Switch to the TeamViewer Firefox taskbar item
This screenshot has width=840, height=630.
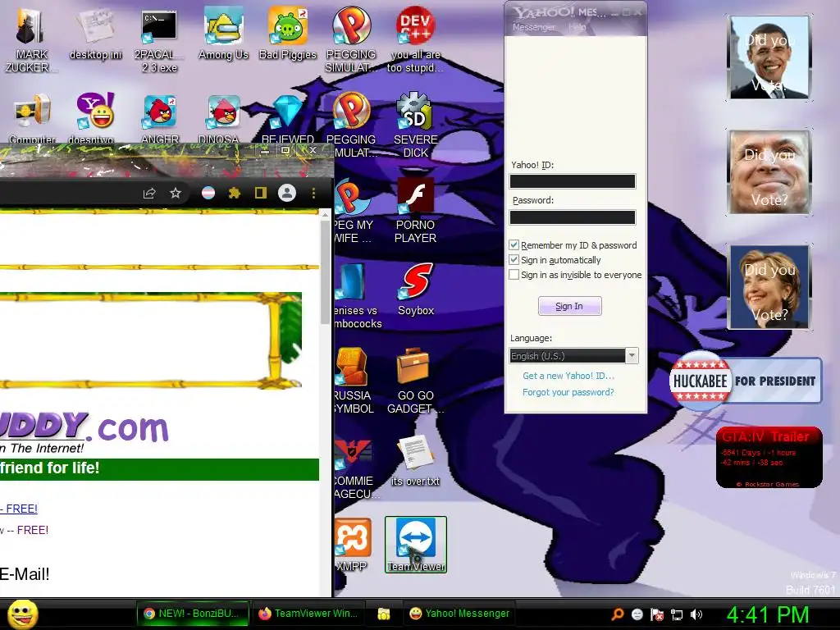(x=308, y=614)
